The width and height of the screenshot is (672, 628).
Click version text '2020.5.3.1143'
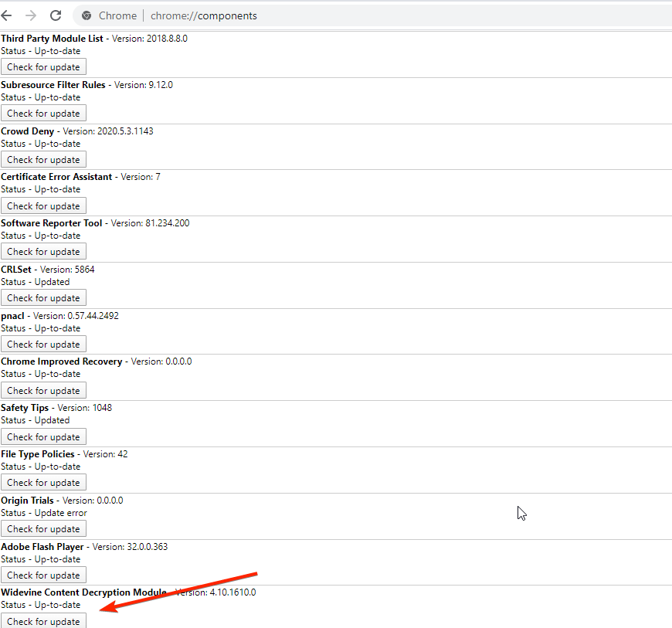125,131
